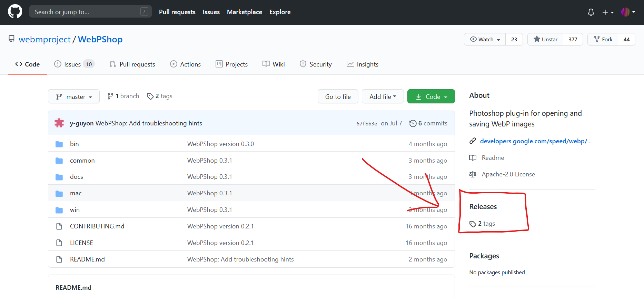The image size is (644, 298).
Task: Open the LICENSE row's WebPShop version 0.2.1 commit
Action: pyautogui.click(x=220, y=243)
